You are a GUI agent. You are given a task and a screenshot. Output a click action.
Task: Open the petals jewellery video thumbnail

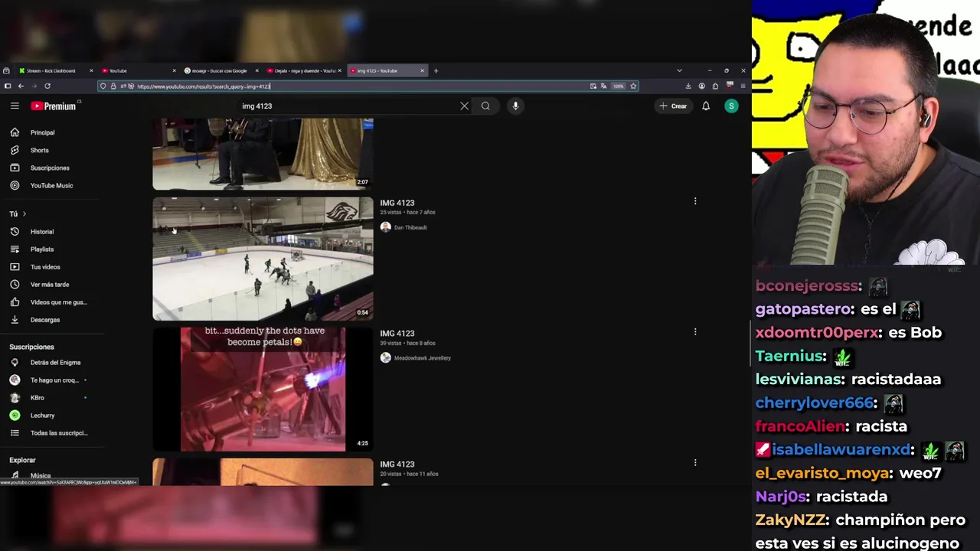[263, 390]
